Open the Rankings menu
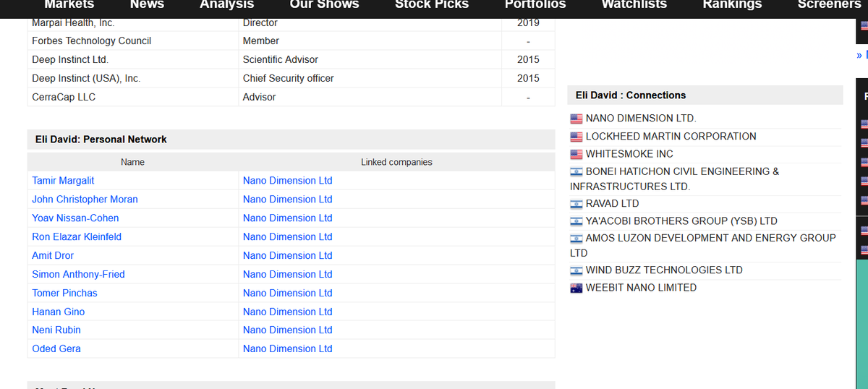The image size is (868, 389). (732, 5)
